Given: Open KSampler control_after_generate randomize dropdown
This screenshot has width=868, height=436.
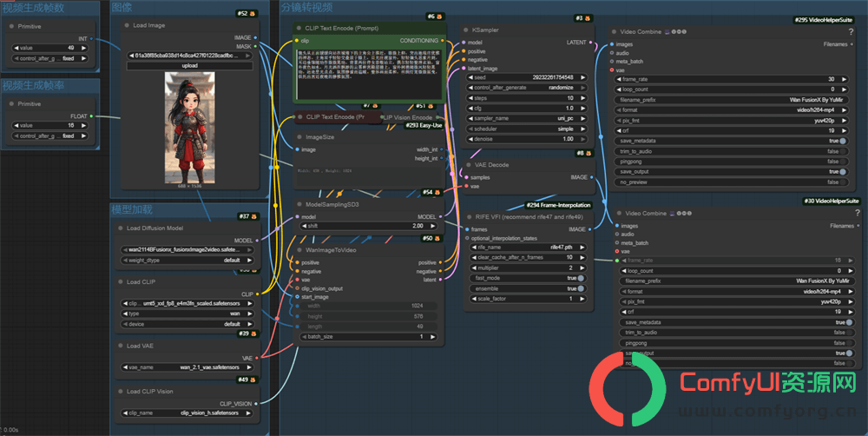Looking at the screenshot, I should tap(527, 88).
